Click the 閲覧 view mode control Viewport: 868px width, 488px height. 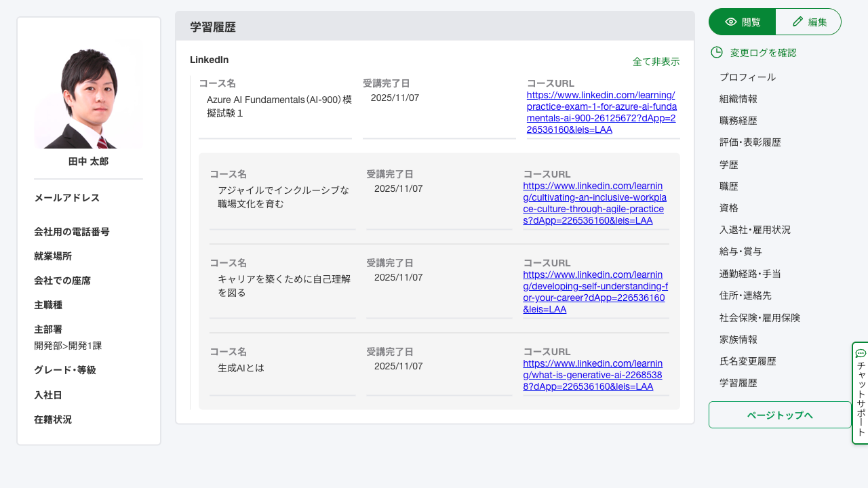coord(742,21)
